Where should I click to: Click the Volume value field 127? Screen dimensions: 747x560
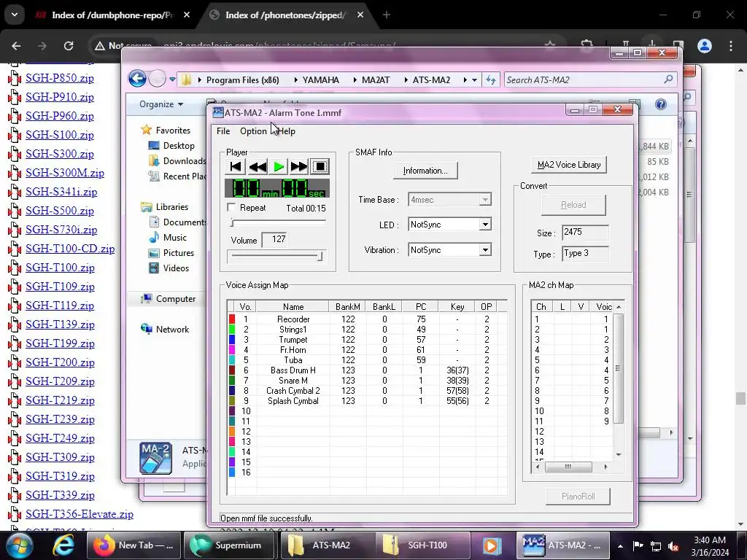pos(275,239)
